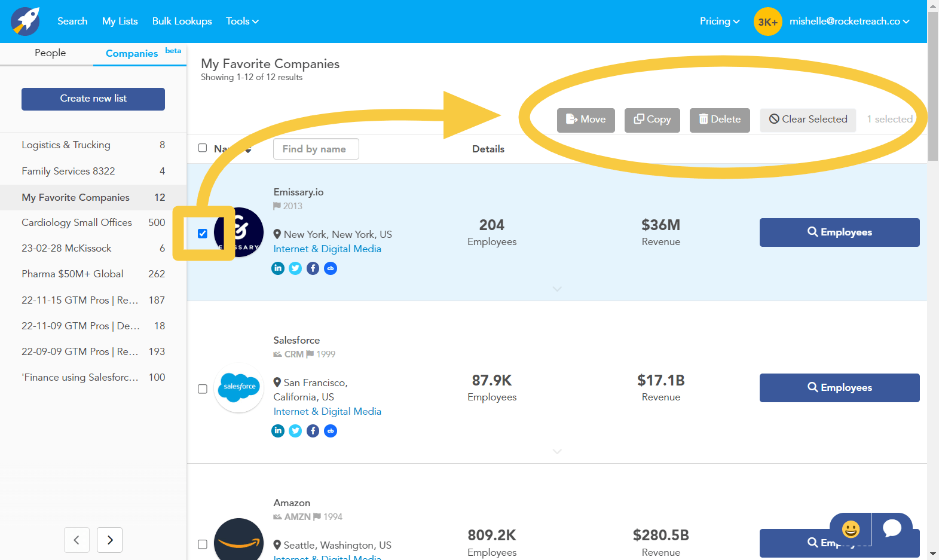Expand Emissary.io details chevron
Image resolution: width=939 pixels, height=560 pixels.
click(x=557, y=289)
